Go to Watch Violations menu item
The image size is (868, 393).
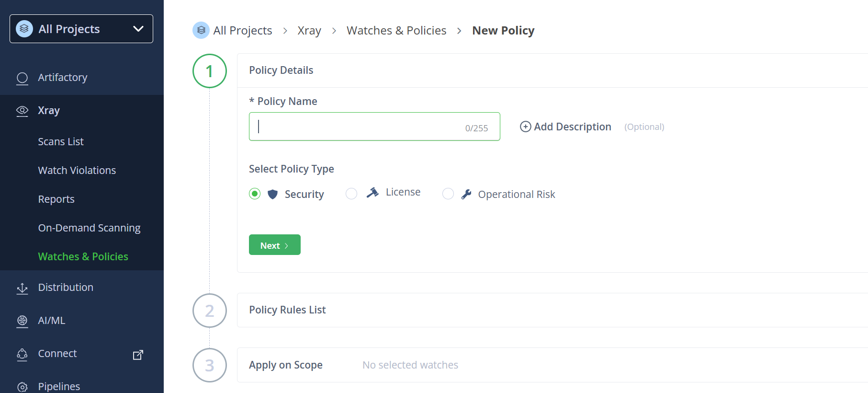tap(77, 171)
